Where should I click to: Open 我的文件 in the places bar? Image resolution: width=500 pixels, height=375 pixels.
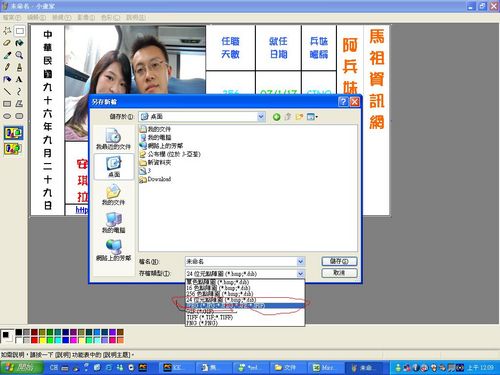(113, 194)
